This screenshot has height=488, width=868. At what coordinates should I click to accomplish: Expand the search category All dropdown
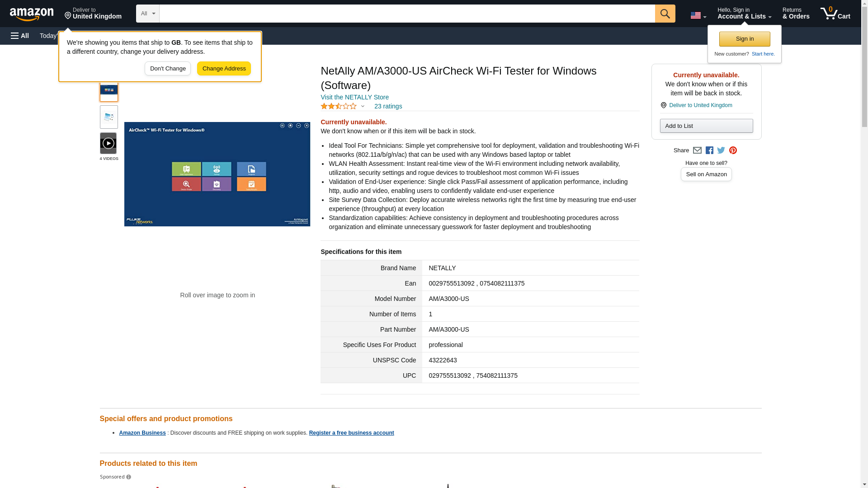(147, 14)
